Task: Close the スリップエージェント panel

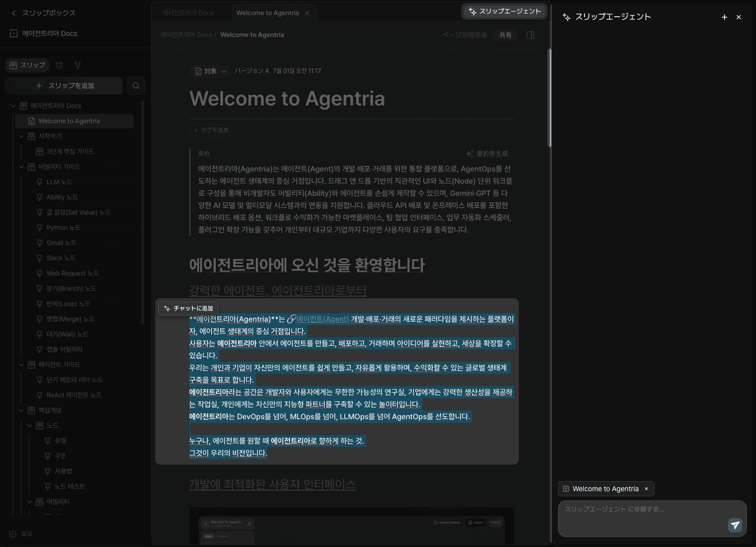Action: (x=739, y=17)
